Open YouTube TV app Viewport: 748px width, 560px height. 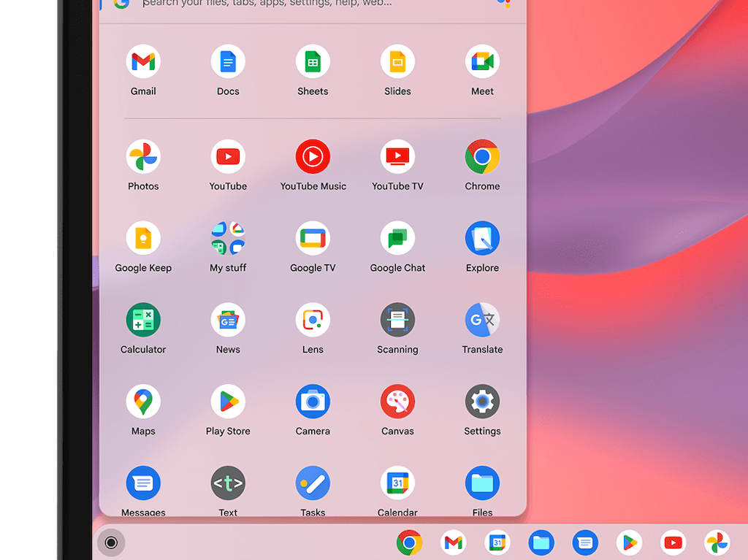(397, 156)
